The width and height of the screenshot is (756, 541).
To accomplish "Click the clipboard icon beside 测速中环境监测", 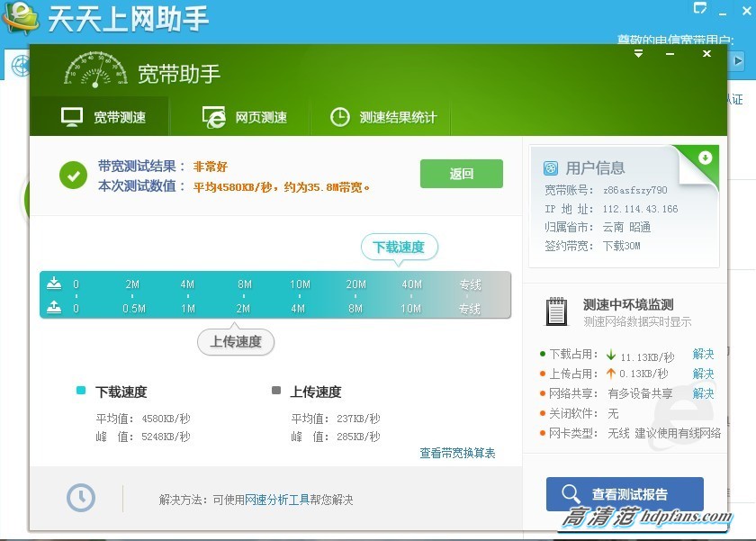I will [555, 312].
